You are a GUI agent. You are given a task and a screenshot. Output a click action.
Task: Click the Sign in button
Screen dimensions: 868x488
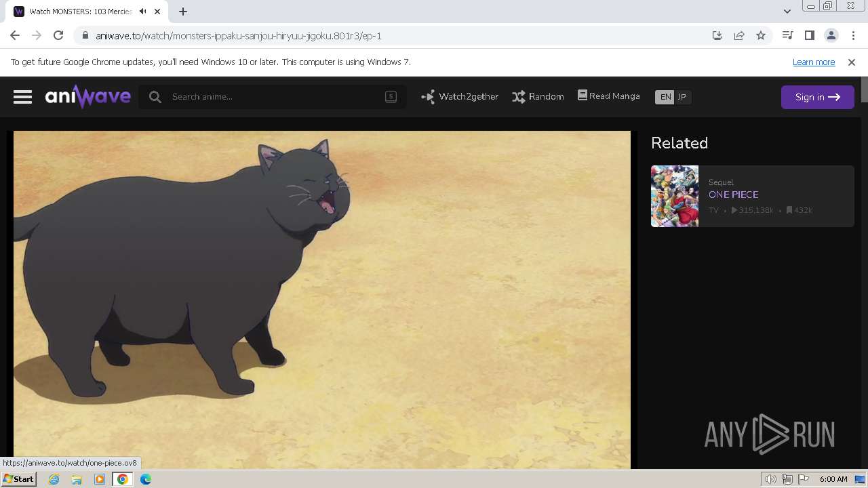(x=817, y=97)
